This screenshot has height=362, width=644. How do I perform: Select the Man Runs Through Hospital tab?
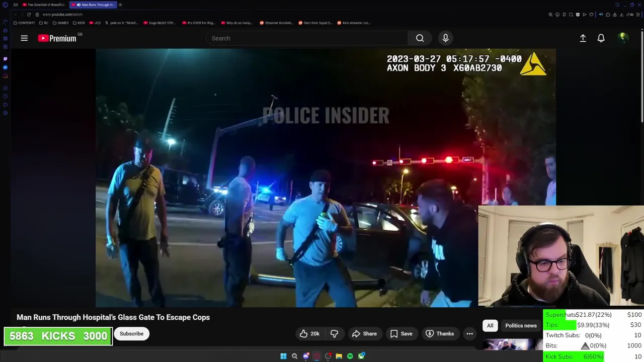(93, 5)
